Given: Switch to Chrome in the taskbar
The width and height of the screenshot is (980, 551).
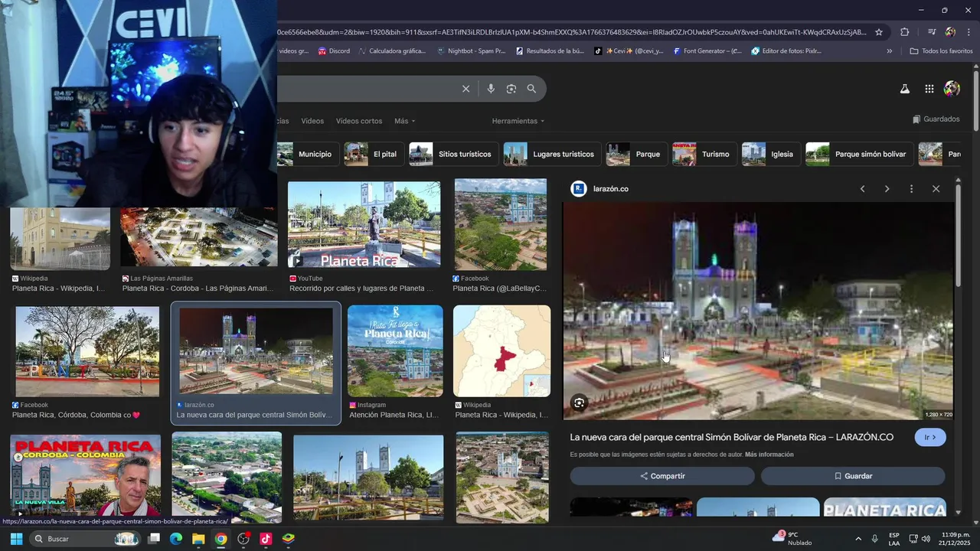Looking at the screenshot, I should [220, 539].
